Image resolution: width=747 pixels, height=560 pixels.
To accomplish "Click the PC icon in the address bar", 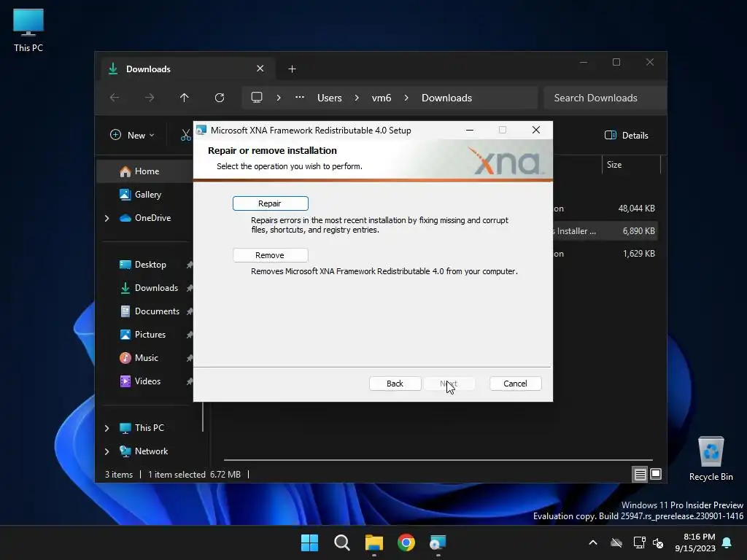I will coord(257,98).
